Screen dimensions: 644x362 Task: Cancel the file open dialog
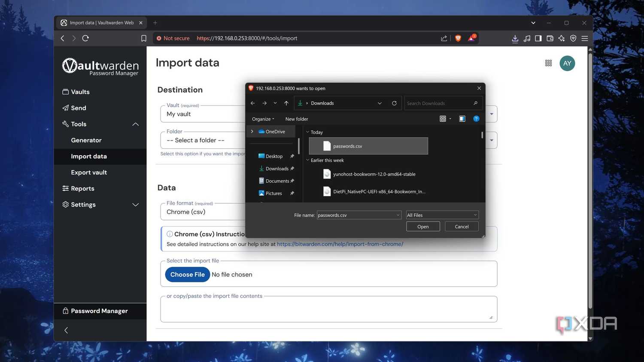(462, 226)
